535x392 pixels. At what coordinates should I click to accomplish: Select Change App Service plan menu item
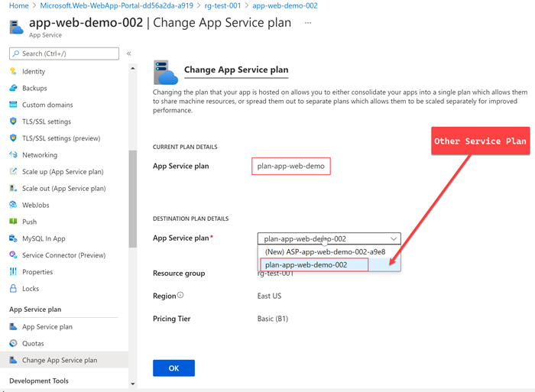(x=64, y=360)
